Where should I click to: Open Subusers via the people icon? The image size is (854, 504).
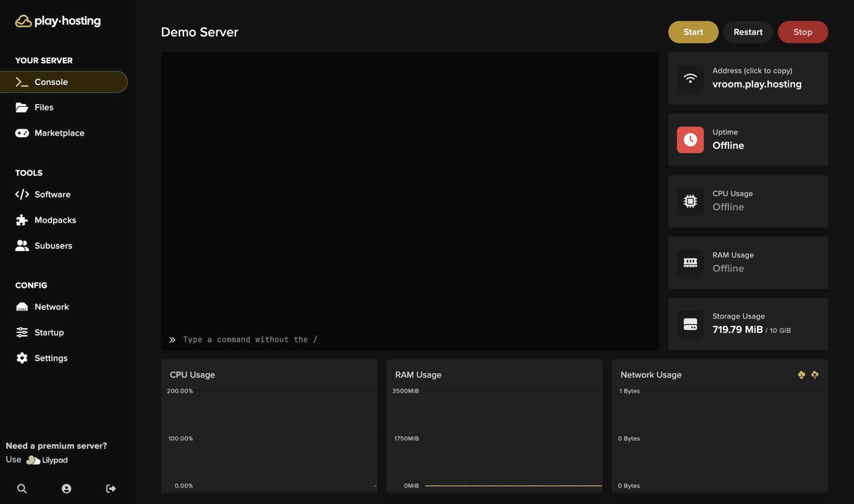coord(22,246)
